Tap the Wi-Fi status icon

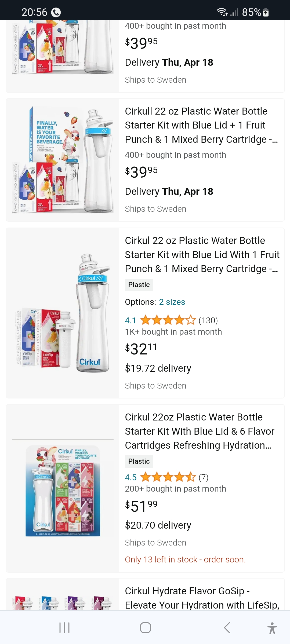coord(222,12)
